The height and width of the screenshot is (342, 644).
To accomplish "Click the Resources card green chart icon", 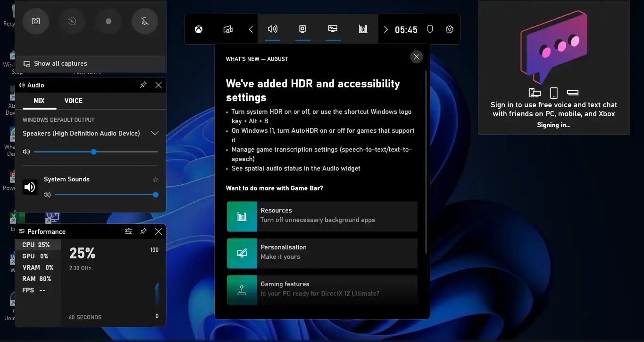I will pos(242,216).
